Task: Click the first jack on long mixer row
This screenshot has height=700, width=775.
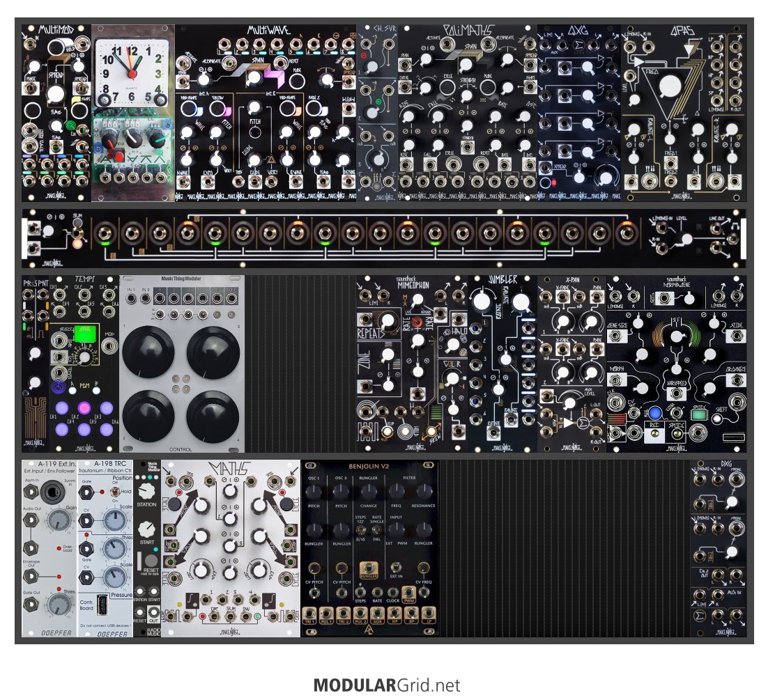Action: (104, 233)
